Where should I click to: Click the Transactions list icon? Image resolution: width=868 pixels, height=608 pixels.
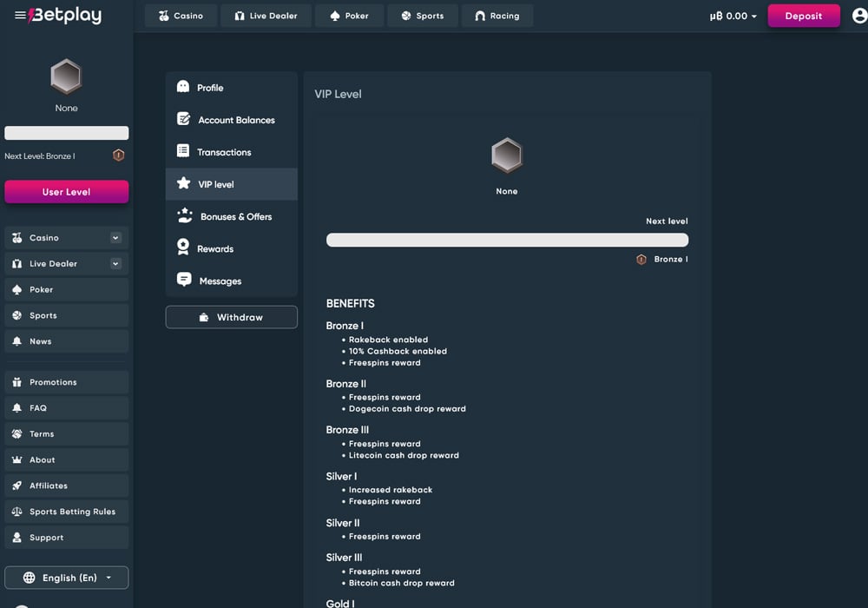[x=183, y=151]
